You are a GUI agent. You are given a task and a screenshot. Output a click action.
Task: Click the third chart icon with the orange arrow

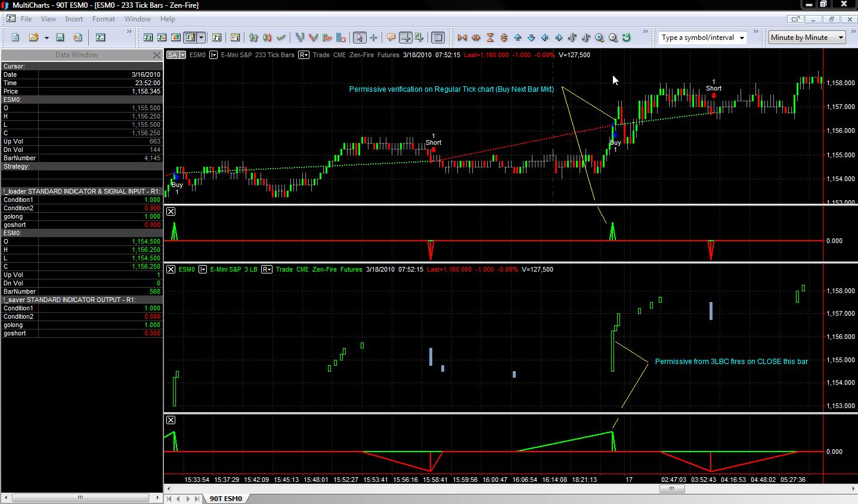(x=176, y=38)
